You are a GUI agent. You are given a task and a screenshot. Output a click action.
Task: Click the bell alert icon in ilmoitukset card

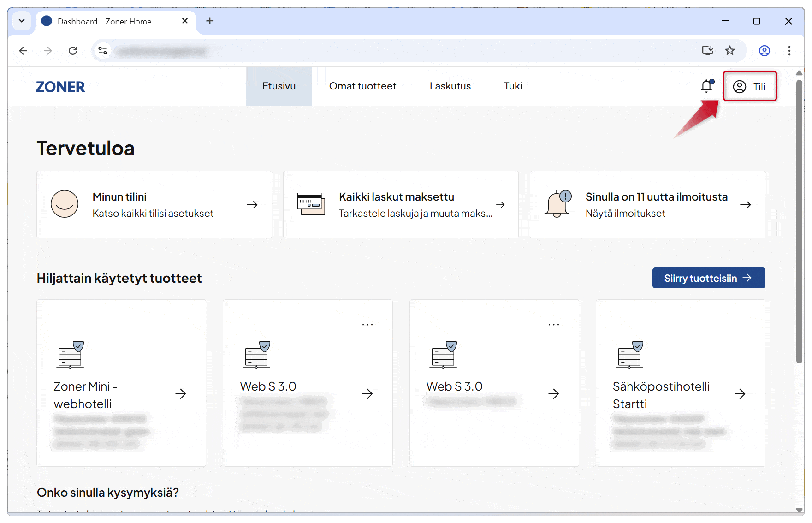click(x=558, y=204)
